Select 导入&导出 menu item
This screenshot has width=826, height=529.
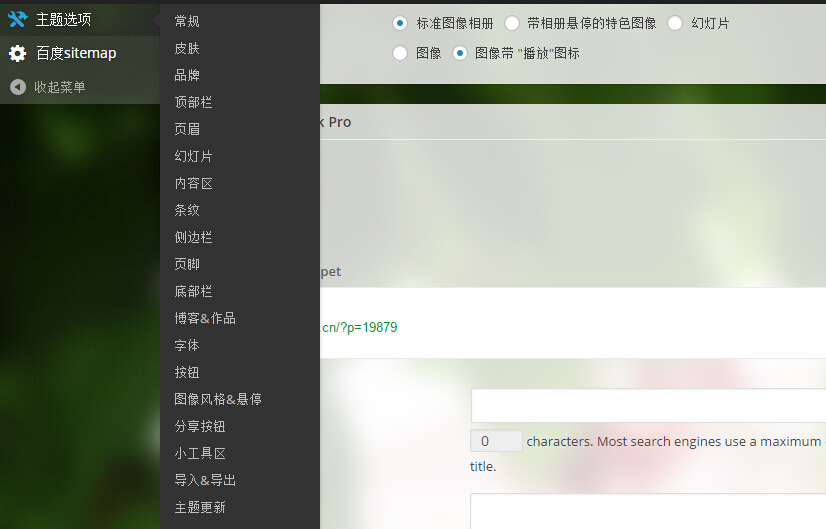[205, 480]
